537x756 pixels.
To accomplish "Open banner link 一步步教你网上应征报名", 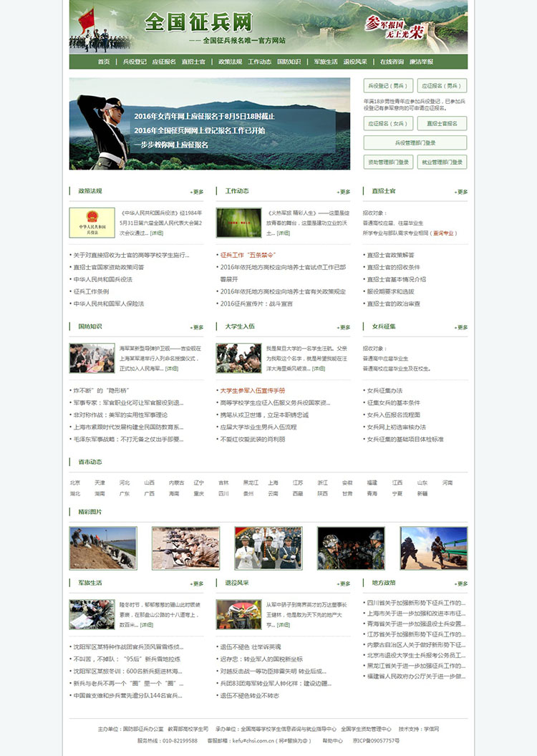I will pos(171,145).
